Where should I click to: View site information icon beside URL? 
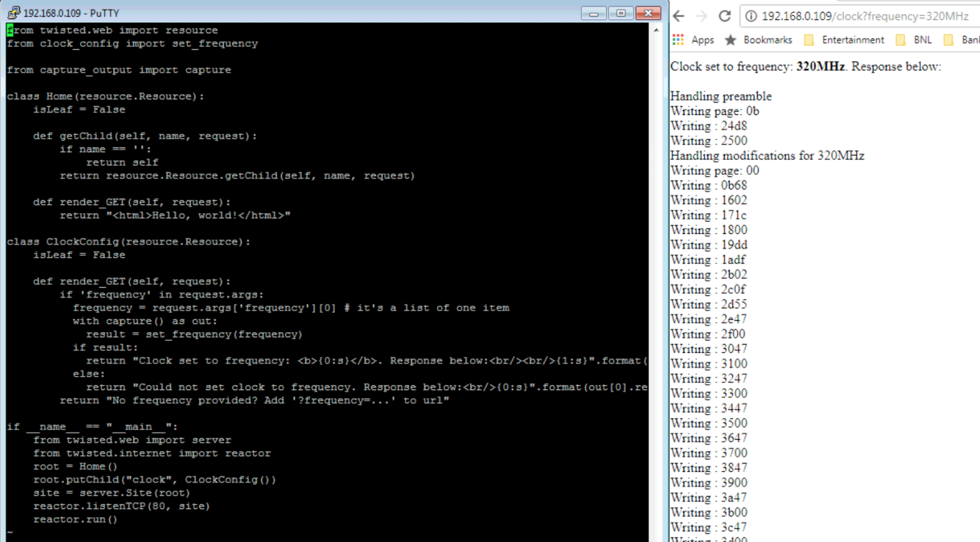click(x=751, y=16)
